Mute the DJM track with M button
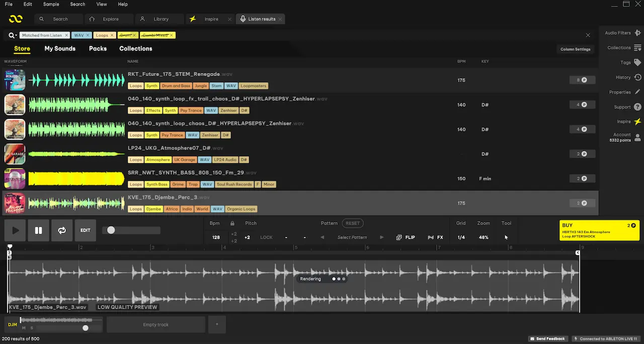This screenshot has width=644, height=344. [x=24, y=328]
